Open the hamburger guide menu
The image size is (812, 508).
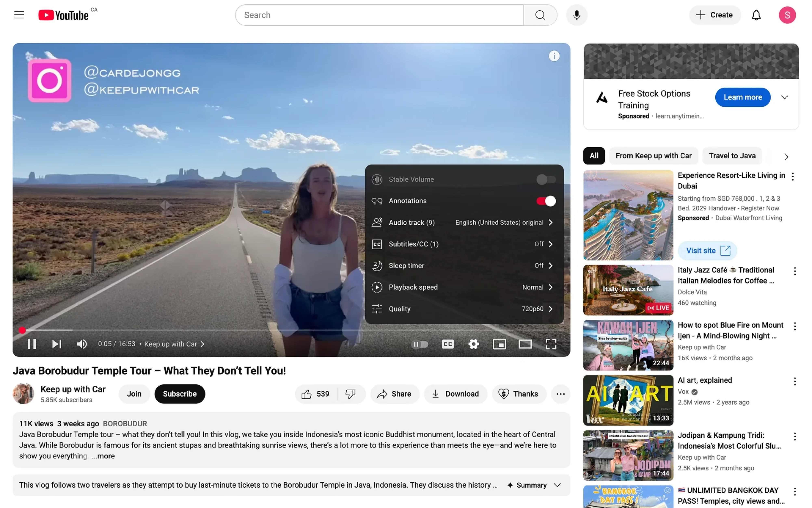tap(19, 15)
